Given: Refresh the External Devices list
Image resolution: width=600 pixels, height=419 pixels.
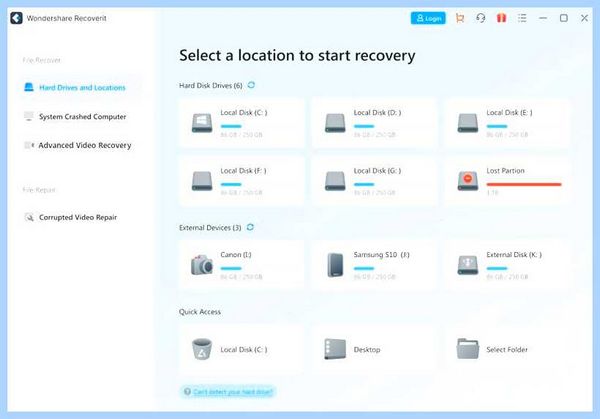Looking at the screenshot, I should [250, 227].
